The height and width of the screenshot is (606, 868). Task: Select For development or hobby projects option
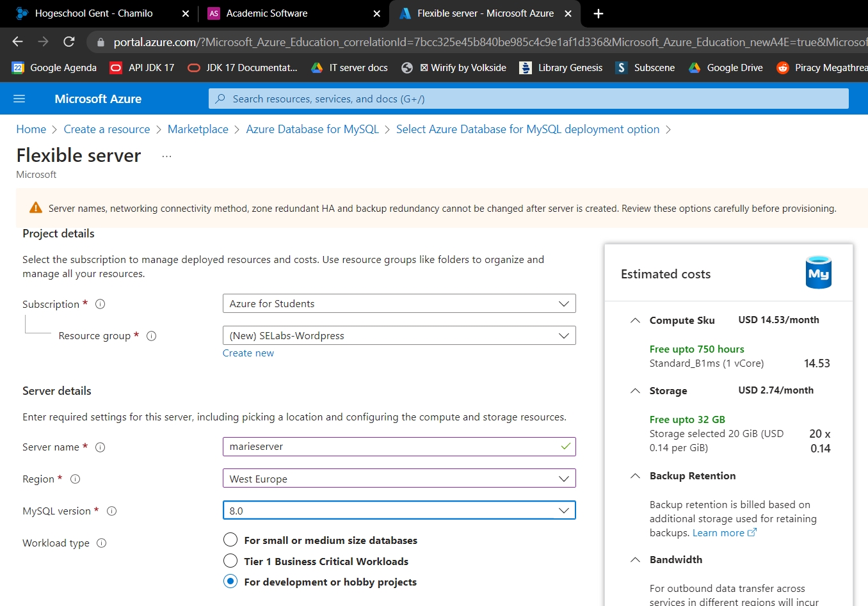point(230,582)
